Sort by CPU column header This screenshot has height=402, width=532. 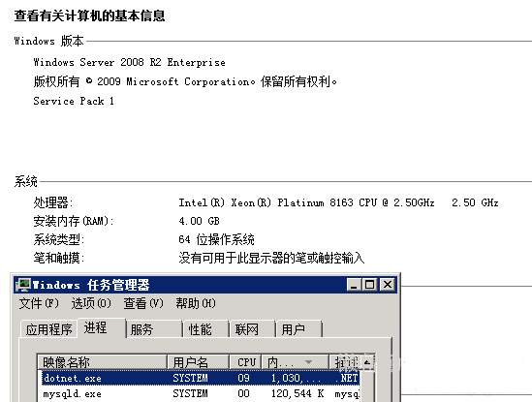[x=245, y=362]
